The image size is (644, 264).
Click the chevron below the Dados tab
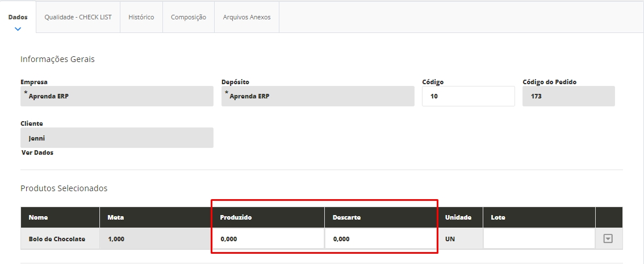pos(18,28)
